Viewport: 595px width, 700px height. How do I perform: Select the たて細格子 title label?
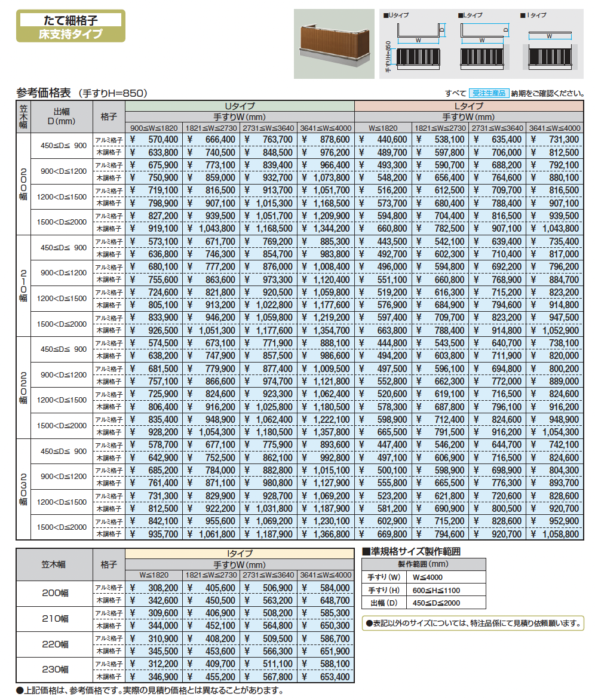(70, 19)
